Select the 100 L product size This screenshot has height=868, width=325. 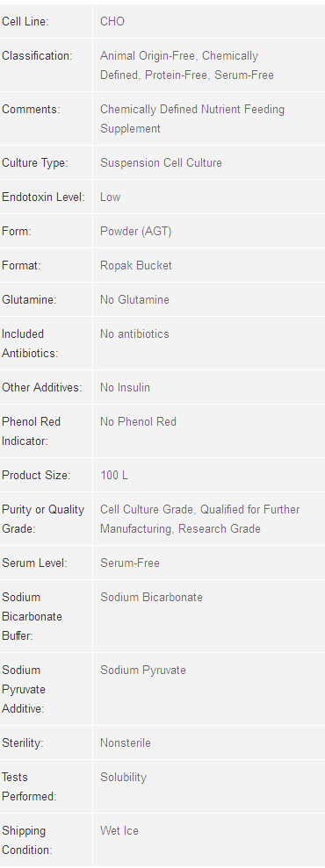(x=114, y=476)
